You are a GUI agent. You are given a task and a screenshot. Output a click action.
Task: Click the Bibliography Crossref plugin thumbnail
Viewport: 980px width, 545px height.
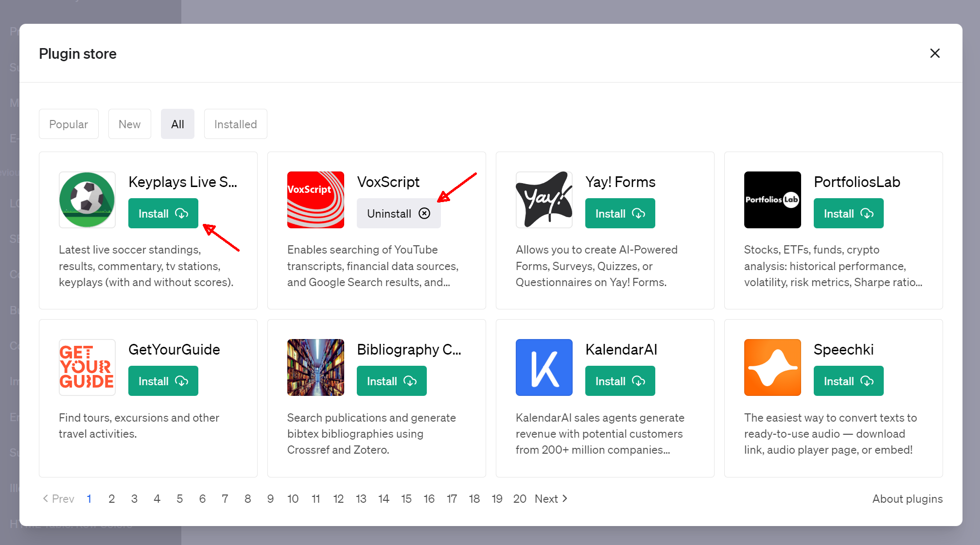[x=315, y=367]
